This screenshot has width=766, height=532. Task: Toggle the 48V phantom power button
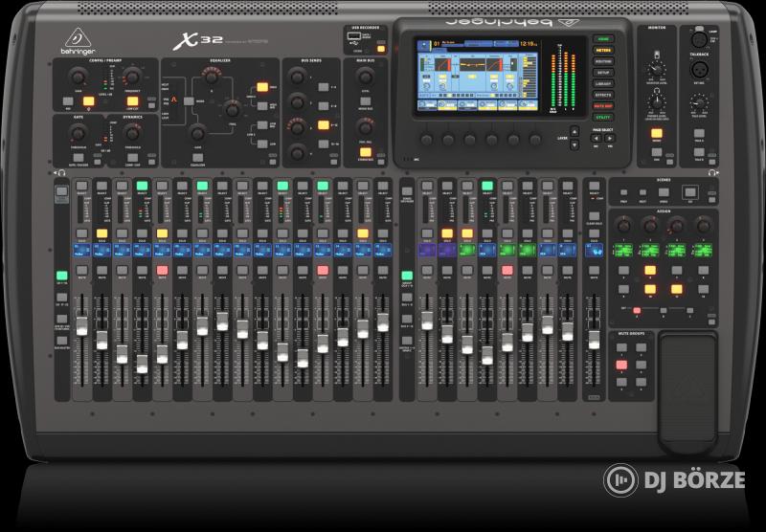pos(68,102)
